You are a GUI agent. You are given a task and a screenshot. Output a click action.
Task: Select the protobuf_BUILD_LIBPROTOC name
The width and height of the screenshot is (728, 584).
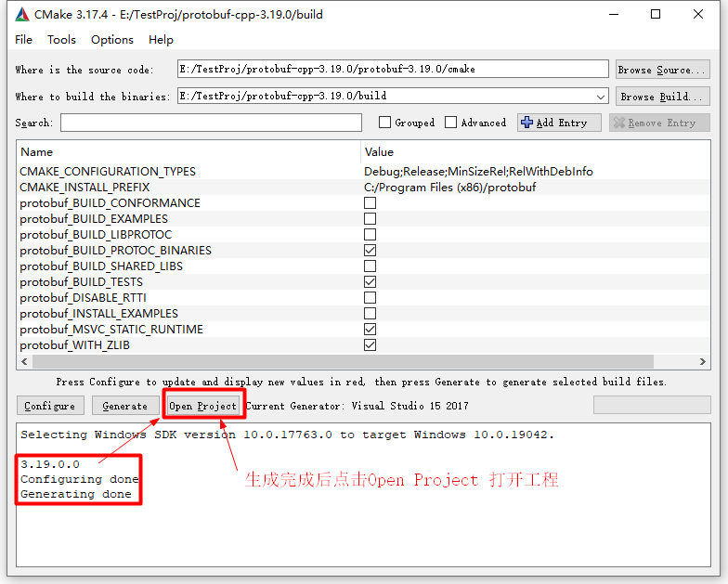coord(96,235)
